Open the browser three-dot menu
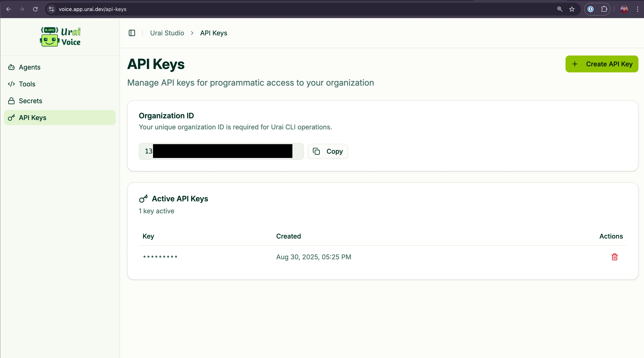Image resolution: width=644 pixels, height=358 pixels. tap(637, 9)
